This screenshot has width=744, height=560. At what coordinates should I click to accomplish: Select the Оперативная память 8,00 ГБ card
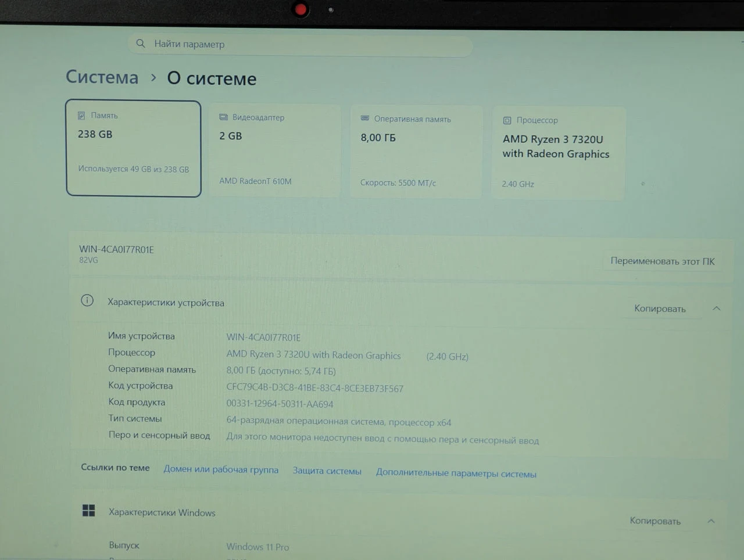416,152
